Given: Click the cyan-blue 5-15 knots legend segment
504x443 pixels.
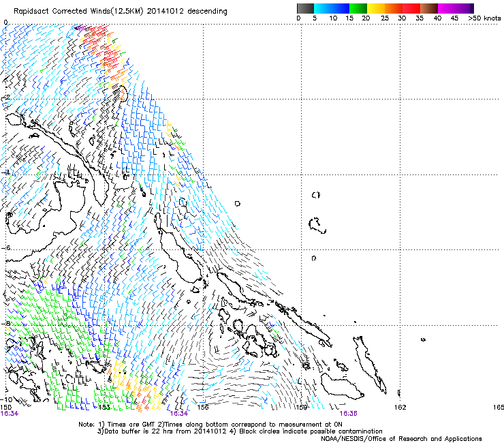Looking at the screenshot, I should [332, 8].
